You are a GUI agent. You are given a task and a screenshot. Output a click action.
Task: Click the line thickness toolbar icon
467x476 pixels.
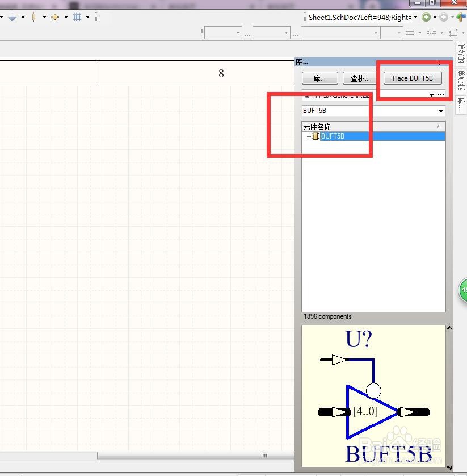click(x=410, y=32)
